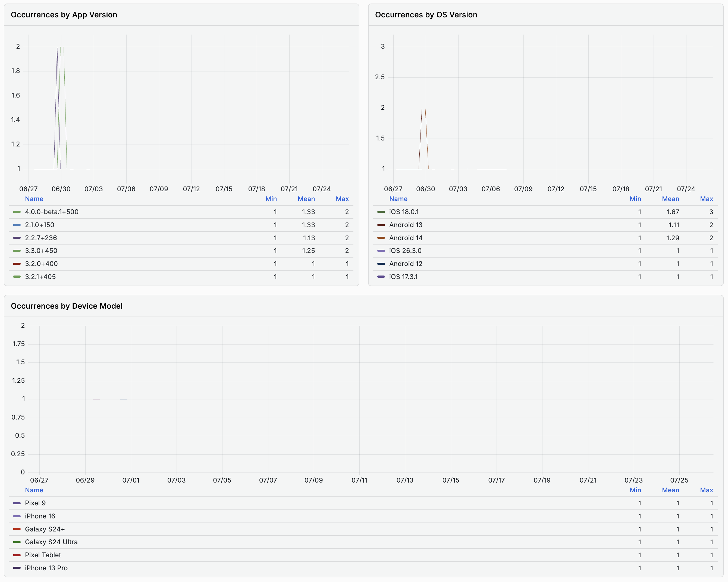The width and height of the screenshot is (728, 582).
Task: Click mean value 1.11 for Android 13
Action: [674, 225]
